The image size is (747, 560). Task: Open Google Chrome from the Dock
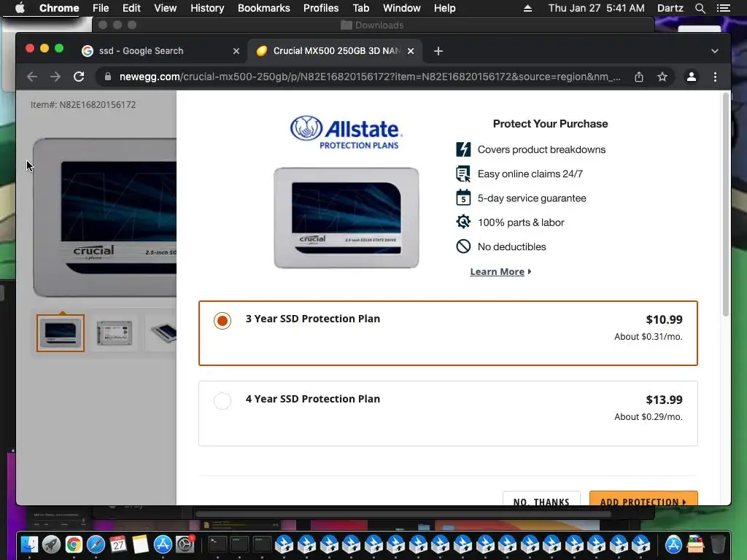(x=74, y=544)
